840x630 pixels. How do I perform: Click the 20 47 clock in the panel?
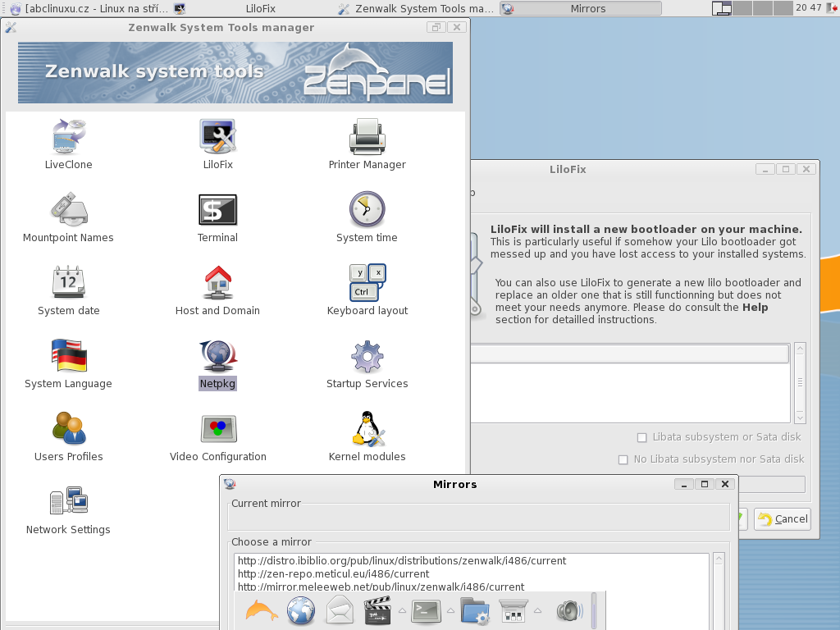808,7
